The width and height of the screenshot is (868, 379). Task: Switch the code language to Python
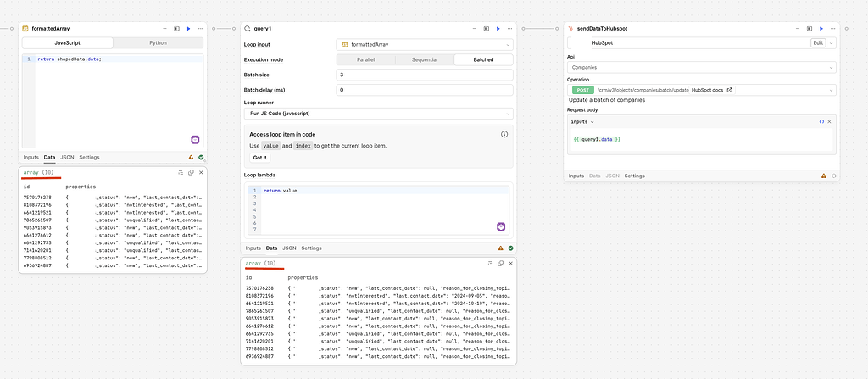coord(158,43)
